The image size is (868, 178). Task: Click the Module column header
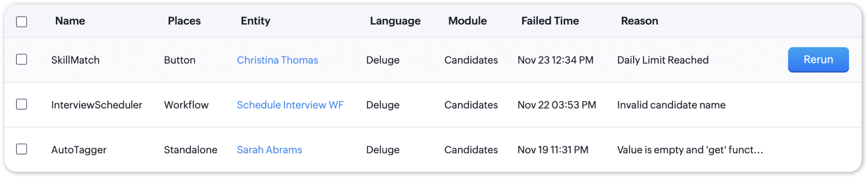pyautogui.click(x=467, y=21)
